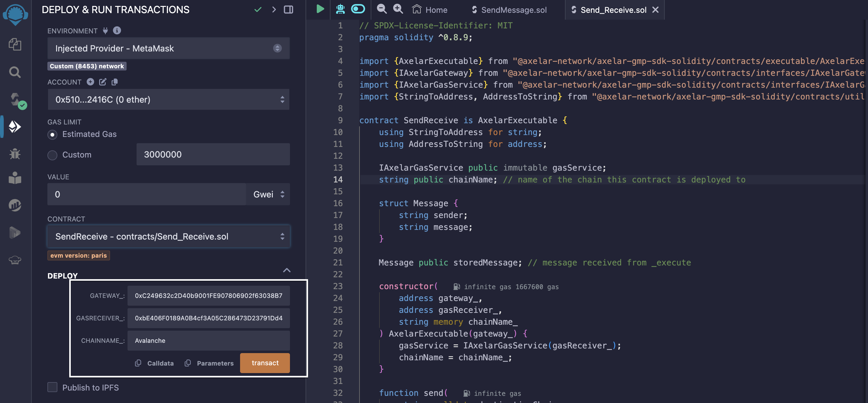Copy account address to clipboard

115,82
